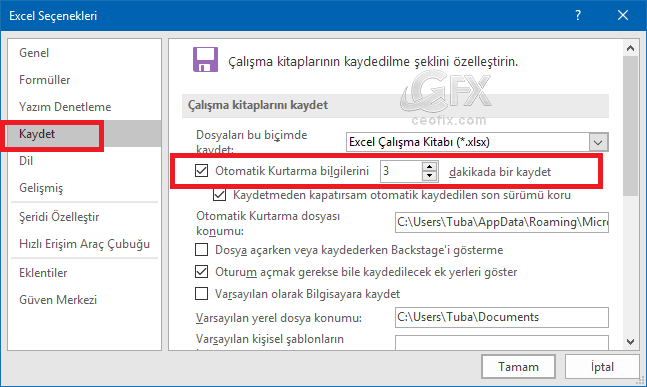Check Varsayılan olarak Bilgisayara kaydet

201,293
